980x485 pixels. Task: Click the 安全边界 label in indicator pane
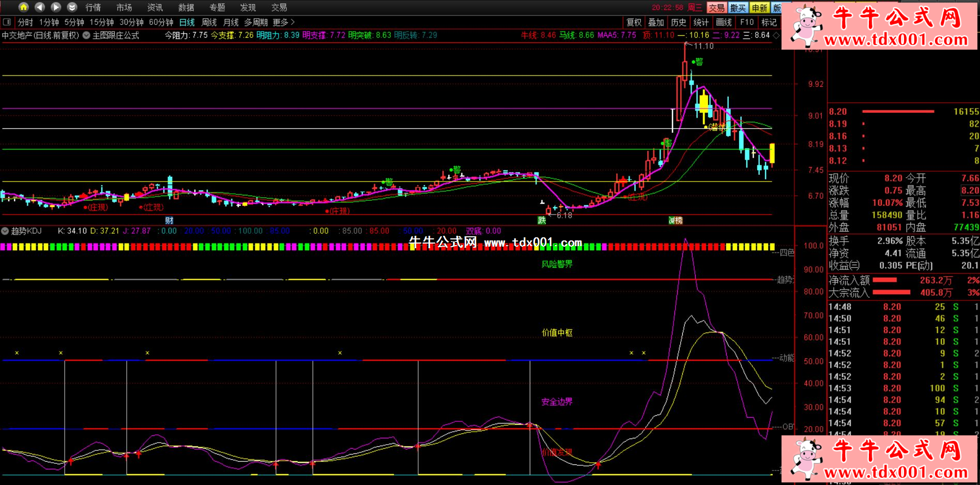[557, 402]
